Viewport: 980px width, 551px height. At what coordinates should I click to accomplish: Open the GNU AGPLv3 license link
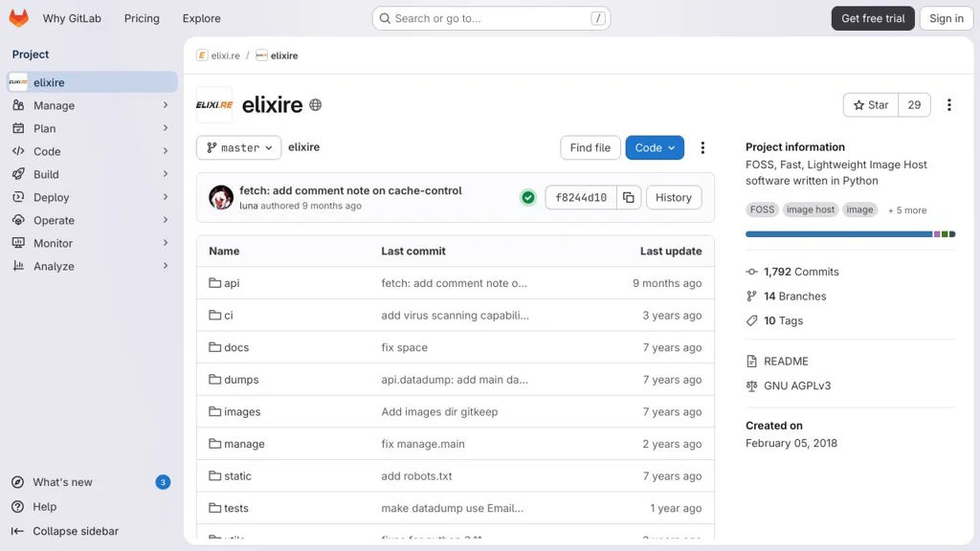pos(797,386)
